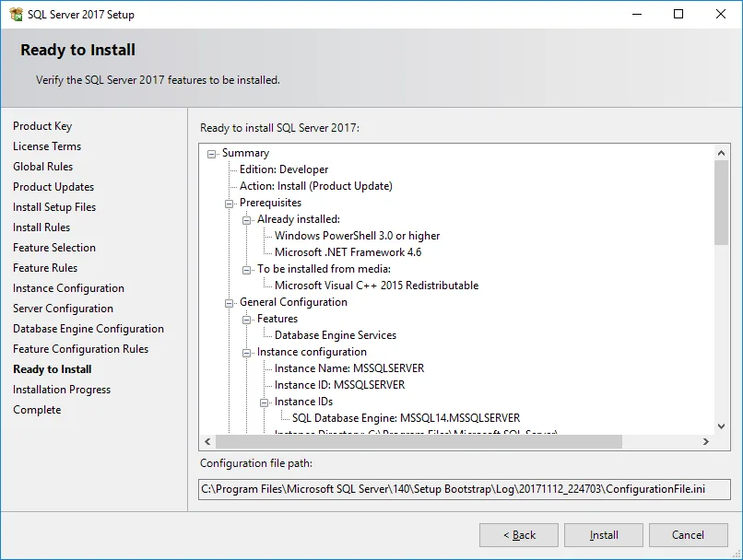Collapse the Features node
743x560 pixels.
246,320
